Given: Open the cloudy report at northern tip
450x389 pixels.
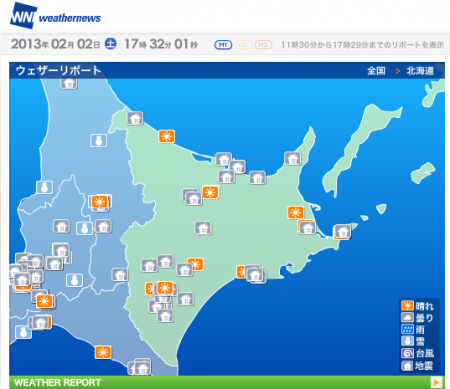Looking at the screenshot, I should 69,83.
